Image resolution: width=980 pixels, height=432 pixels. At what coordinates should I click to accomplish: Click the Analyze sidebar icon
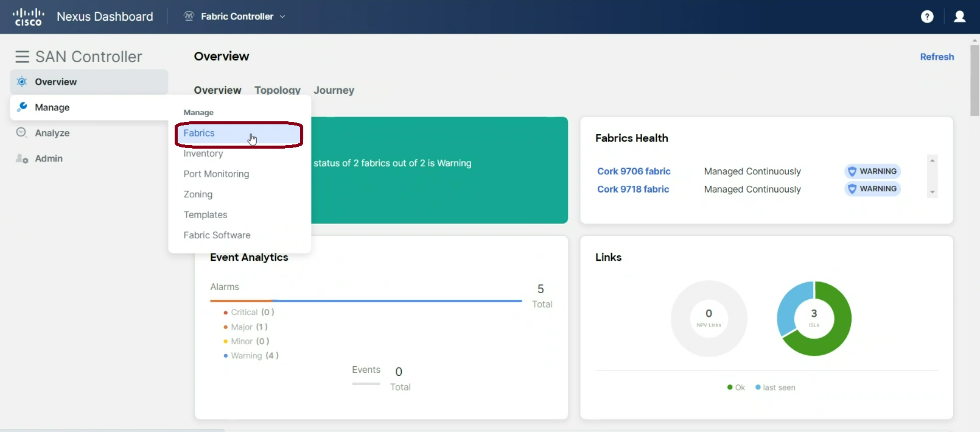point(22,133)
